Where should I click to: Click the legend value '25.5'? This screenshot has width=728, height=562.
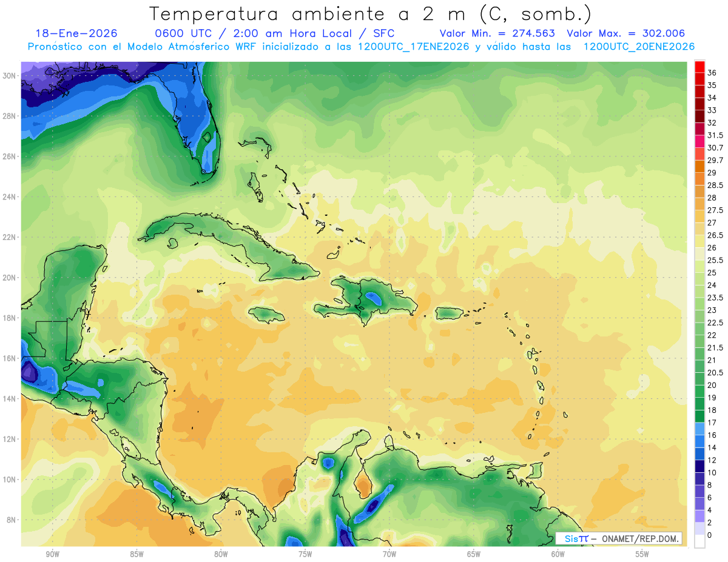(715, 260)
